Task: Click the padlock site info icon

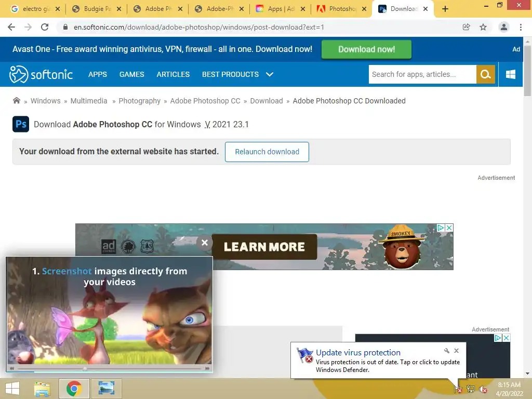Action: click(65, 27)
